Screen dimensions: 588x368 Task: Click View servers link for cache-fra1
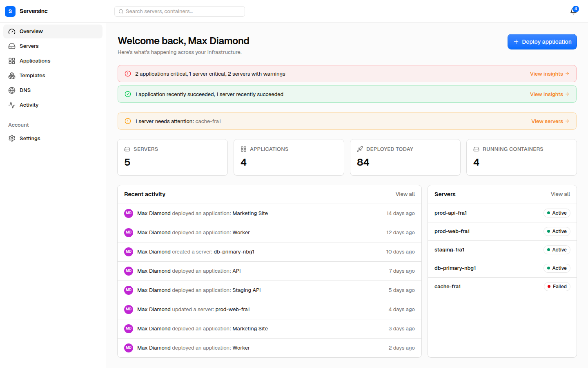pyautogui.click(x=550, y=121)
